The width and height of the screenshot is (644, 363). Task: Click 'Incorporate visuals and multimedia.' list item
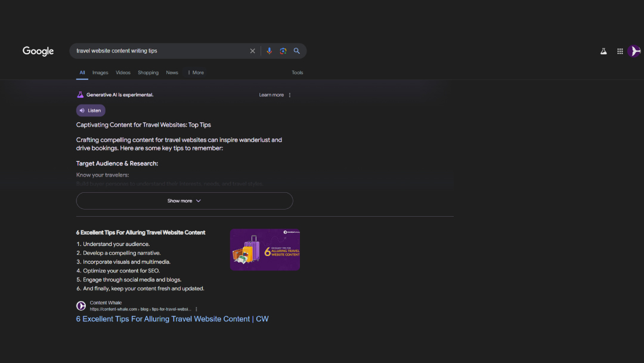pos(126,262)
